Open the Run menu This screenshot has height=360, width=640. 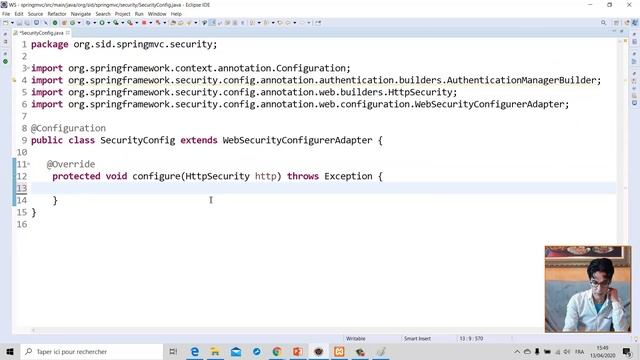pyautogui.click(x=139, y=14)
